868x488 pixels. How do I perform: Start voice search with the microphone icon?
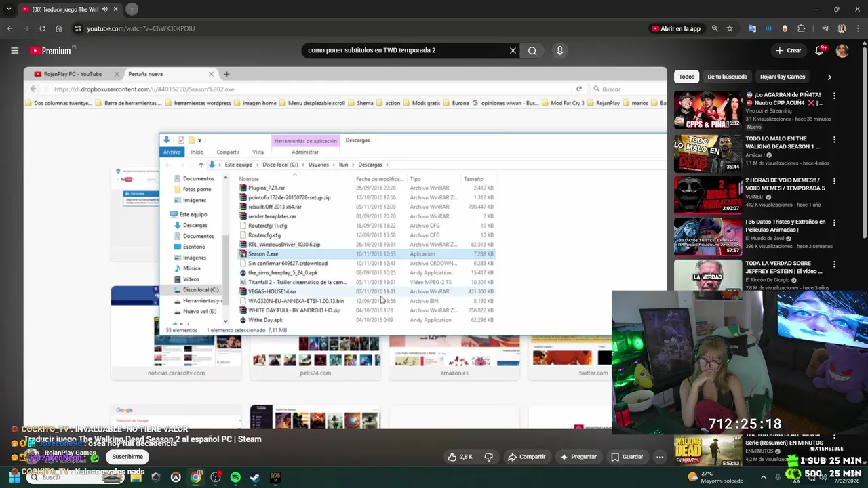click(559, 50)
